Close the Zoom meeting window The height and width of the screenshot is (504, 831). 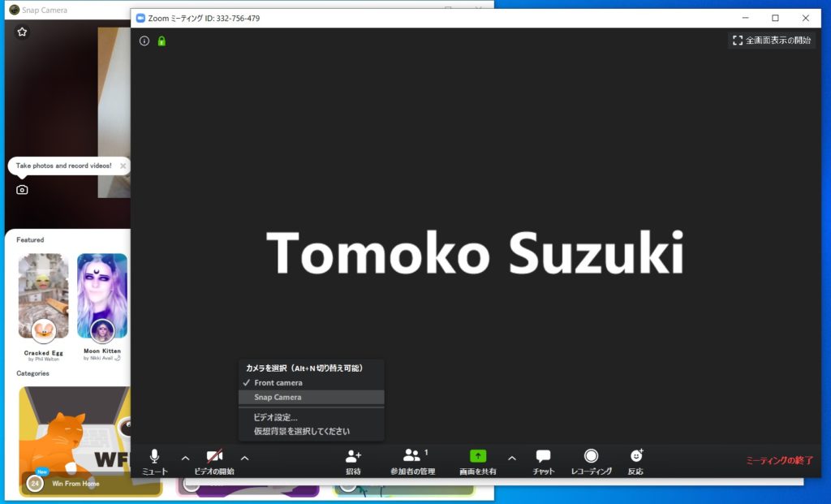pyautogui.click(x=806, y=18)
